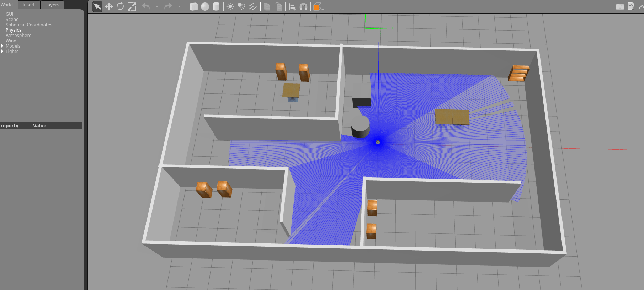The width and height of the screenshot is (644, 290).
Task: Expand the Lights tree item
Action: pos(2,52)
